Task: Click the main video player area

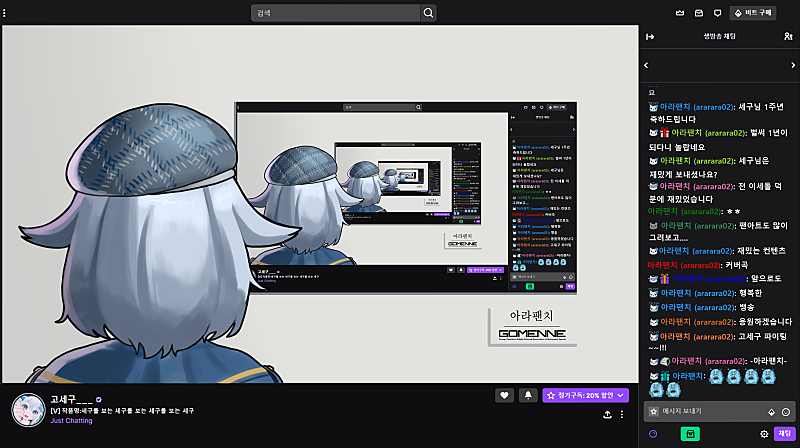Action: pyautogui.click(x=320, y=204)
